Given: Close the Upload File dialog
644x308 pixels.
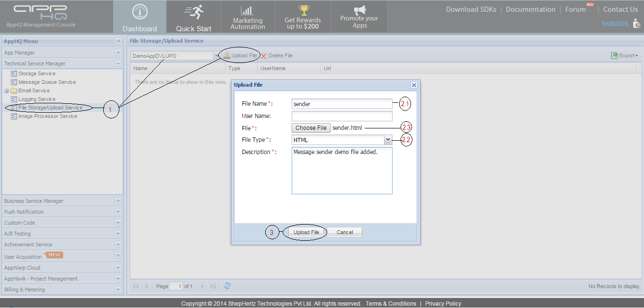Looking at the screenshot, I should [x=414, y=85].
